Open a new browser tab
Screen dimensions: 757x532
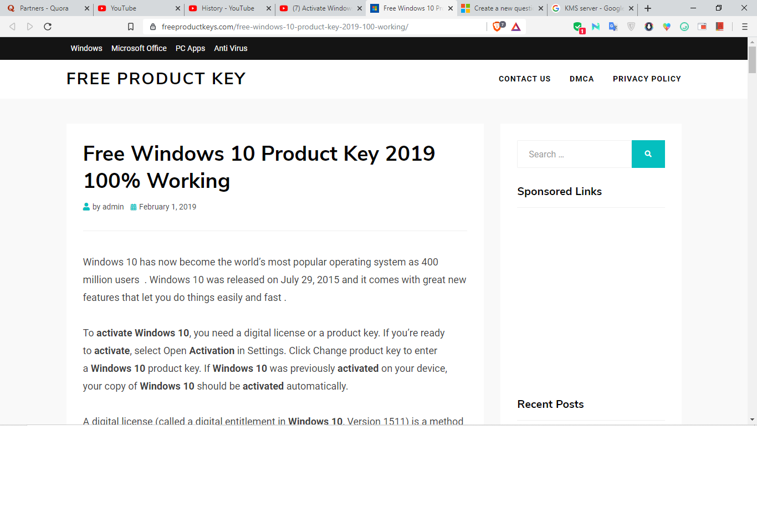point(648,8)
